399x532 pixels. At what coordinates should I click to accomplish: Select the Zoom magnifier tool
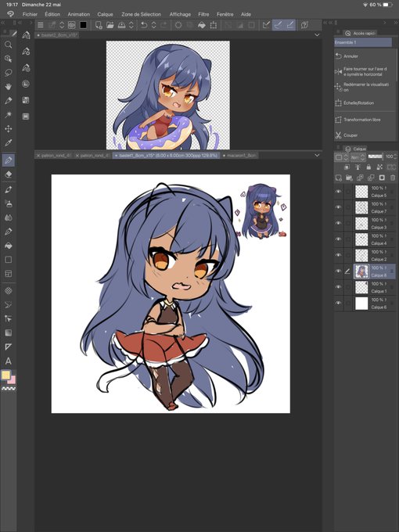click(x=9, y=45)
